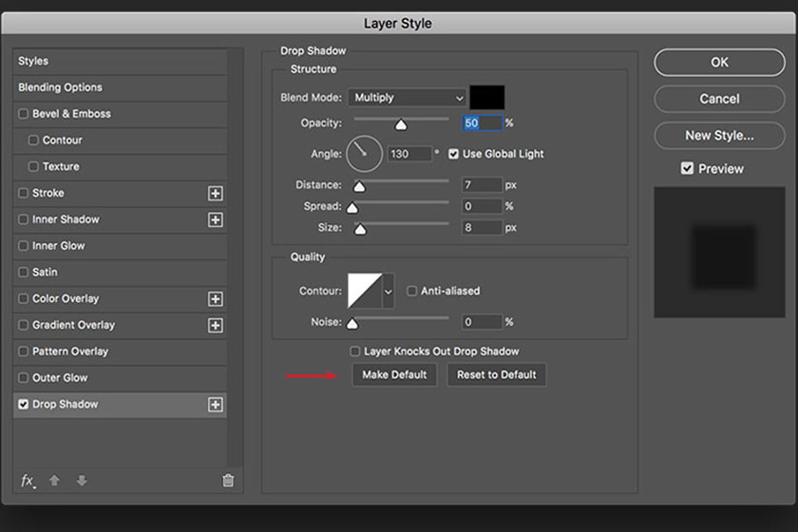This screenshot has width=798, height=532.
Task: Click the black shadow color swatch
Action: click(x=487, y=97)
